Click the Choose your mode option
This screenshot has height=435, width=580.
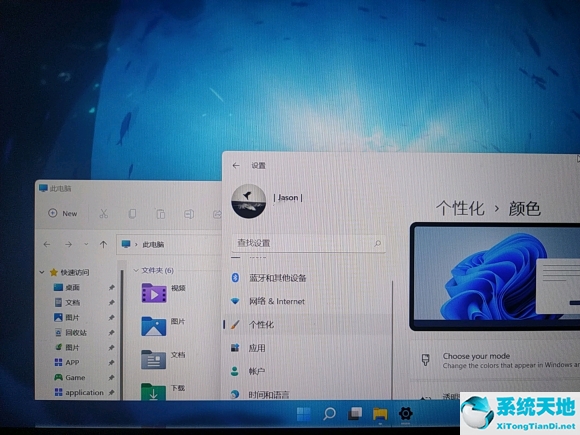495,360
